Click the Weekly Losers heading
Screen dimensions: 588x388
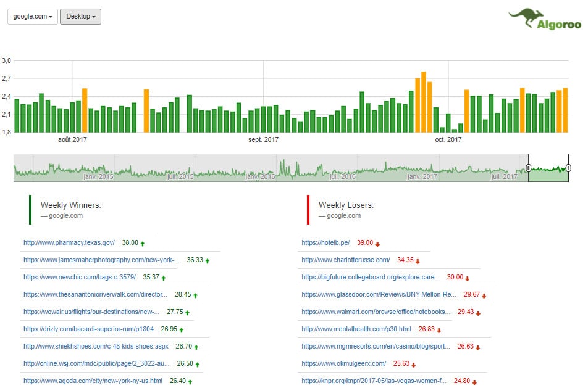(x=346, y=205)
